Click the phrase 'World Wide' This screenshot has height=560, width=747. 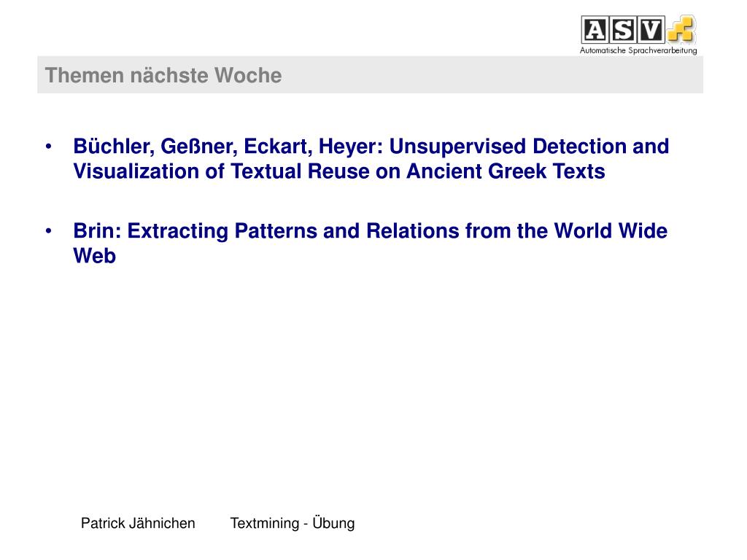coord(611,231)
